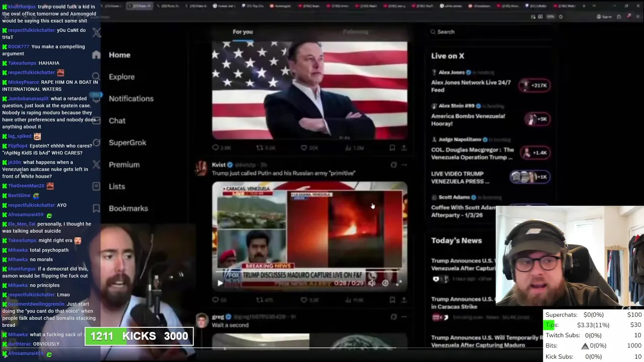Open Bookmarks in the X sidebar
Image resolution: width=644 pixels, height=362 pixels.
coord(128,208)
